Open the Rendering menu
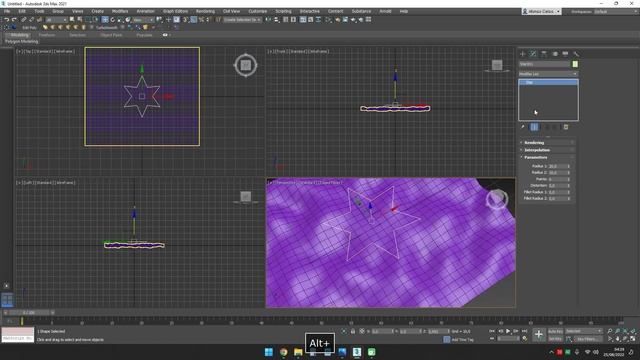The height and width of the screenshot is (360, 640). (x=205, y=11)
